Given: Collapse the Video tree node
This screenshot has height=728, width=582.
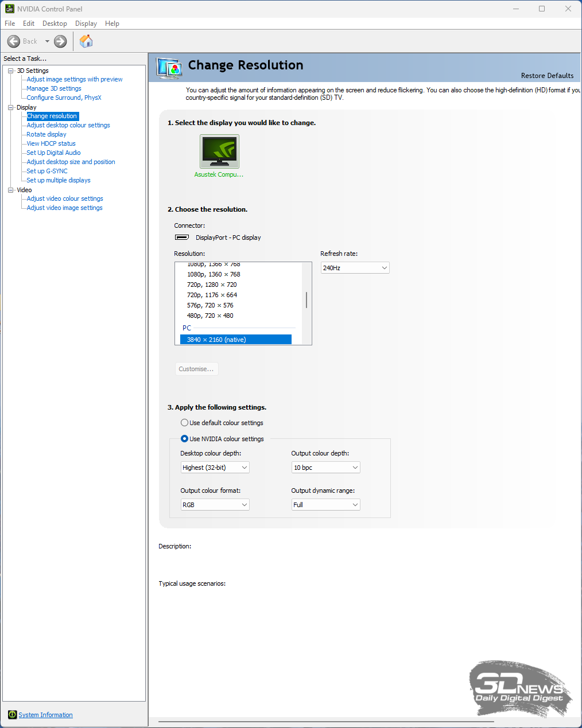Looking at the screenshot, I should [x=10, y=190].
